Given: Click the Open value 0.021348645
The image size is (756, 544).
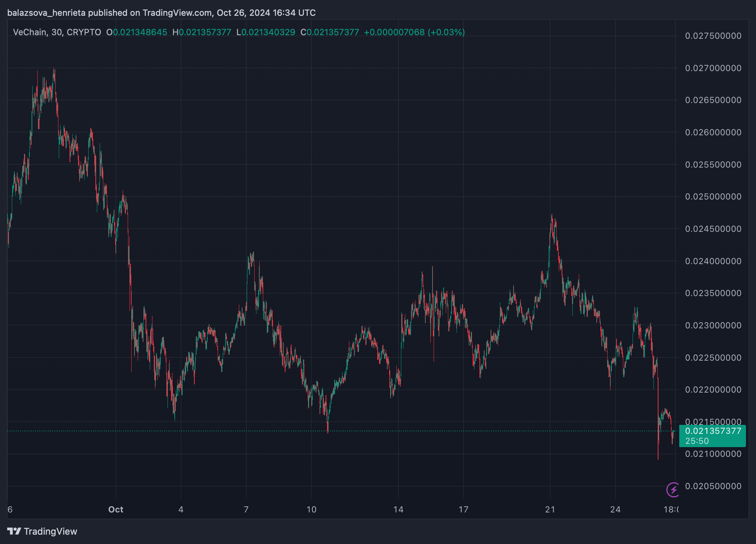Looking at the screenshot, I should (x=140, y=32).
